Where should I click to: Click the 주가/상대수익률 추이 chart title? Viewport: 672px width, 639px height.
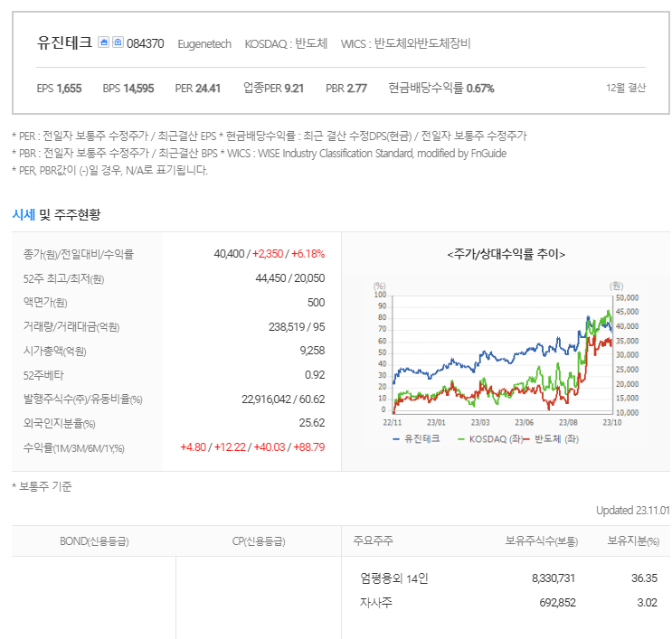[506, 254]
